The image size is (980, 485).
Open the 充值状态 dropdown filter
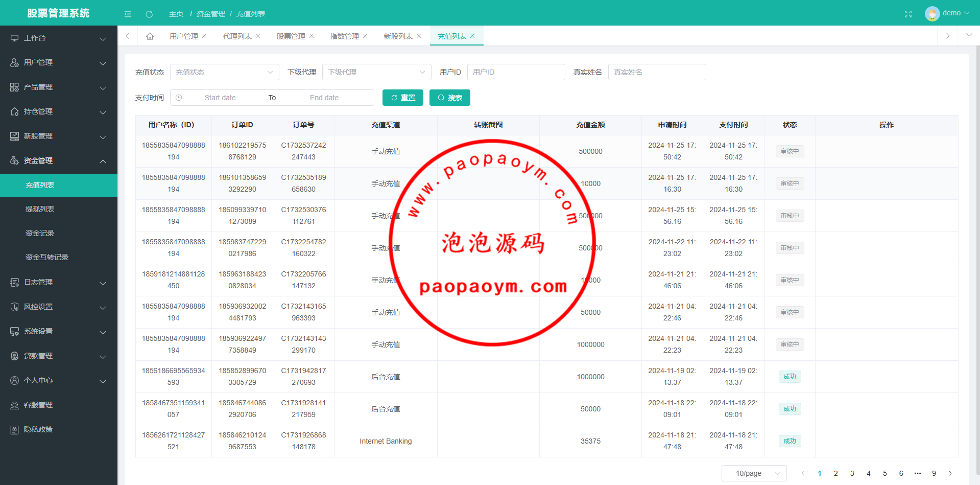tap(225, 72)
